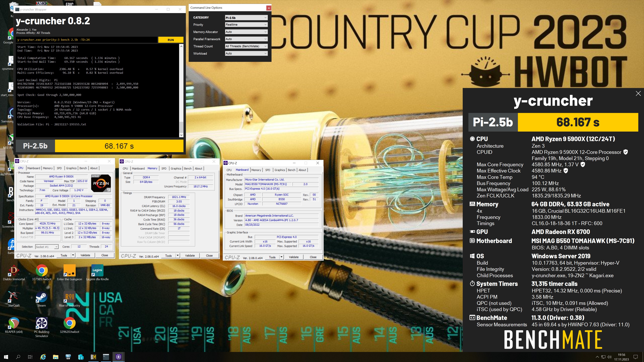The width and height of the screenshot is (644, 362).
Task: Open the notification center icon
Action: point(636,357)
